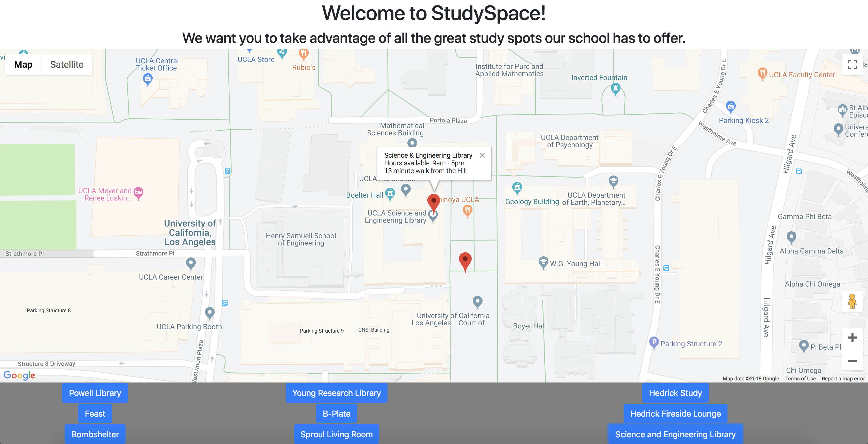Click the Pi Beta Phi pin
Image resolution: width=868 pixels, height=444 pixels.
point(804,346)
